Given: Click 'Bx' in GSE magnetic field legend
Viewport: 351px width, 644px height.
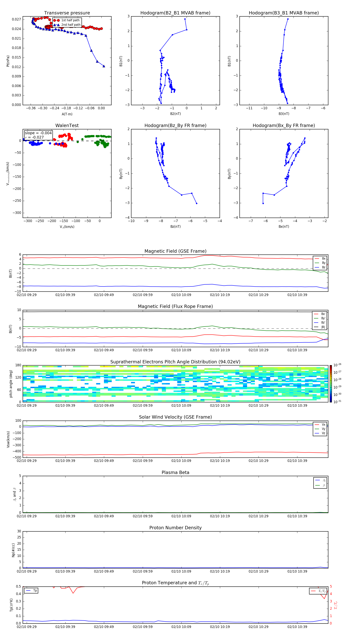Looking at the screenshot, I should [324, 259].
